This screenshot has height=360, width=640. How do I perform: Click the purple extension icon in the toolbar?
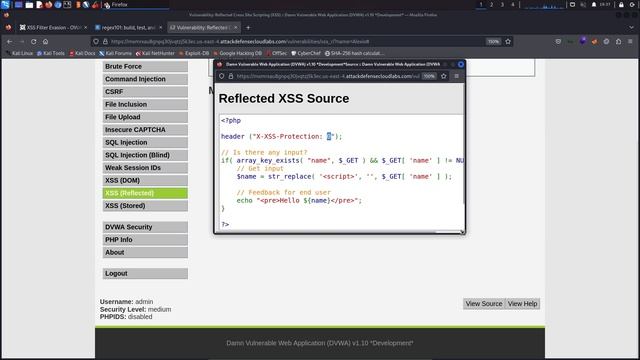pos(582,41)
